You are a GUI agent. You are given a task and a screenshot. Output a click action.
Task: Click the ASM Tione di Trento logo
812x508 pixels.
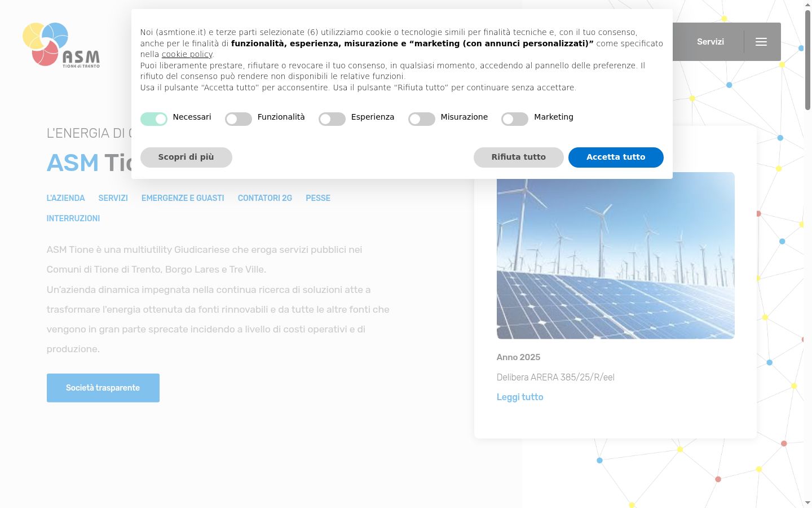pyautogui.click(x=61, y=45)
